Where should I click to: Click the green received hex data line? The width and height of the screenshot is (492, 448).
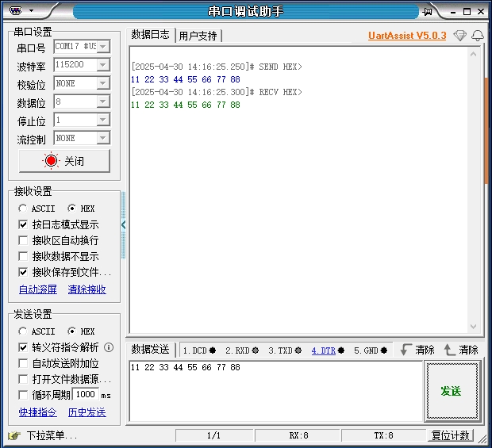click(x=186, y=105)
